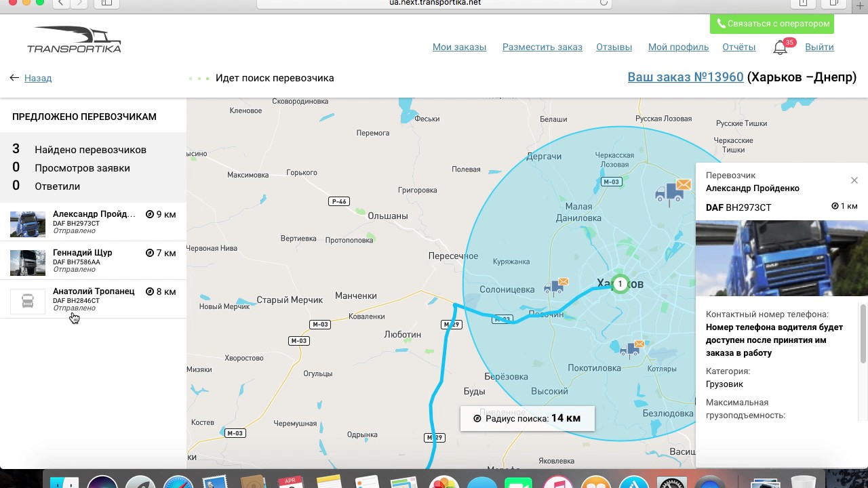Open the Отчёты page
868x488 pixels.
739,47
